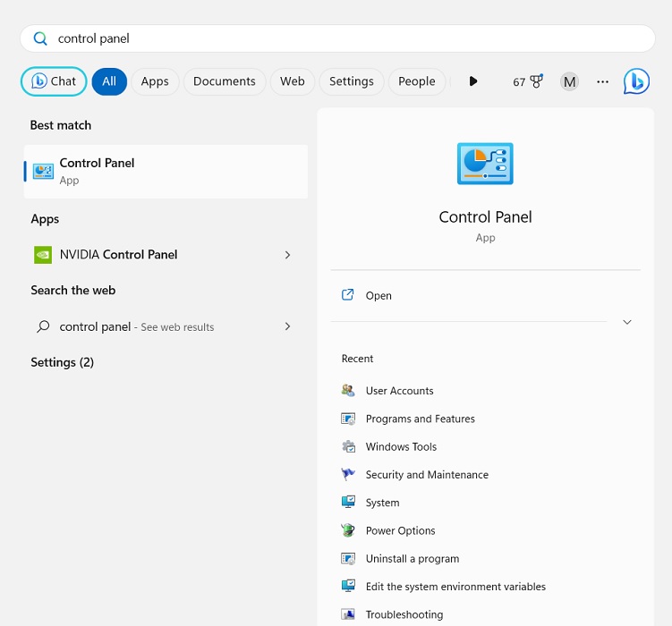Switch to the Settings filter tab
Screen dimensions: 672x626
(x=352, y=81)
